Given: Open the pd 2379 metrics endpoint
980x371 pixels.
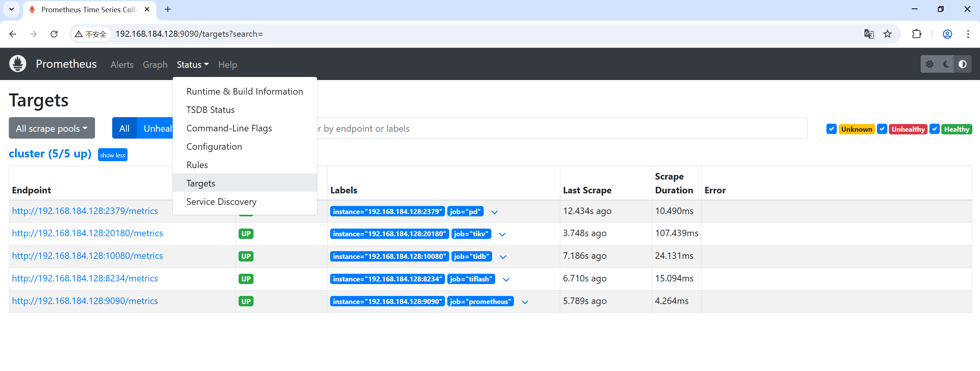Looking at the screenshot, I should pyautogui.click(x=85, y=211).
